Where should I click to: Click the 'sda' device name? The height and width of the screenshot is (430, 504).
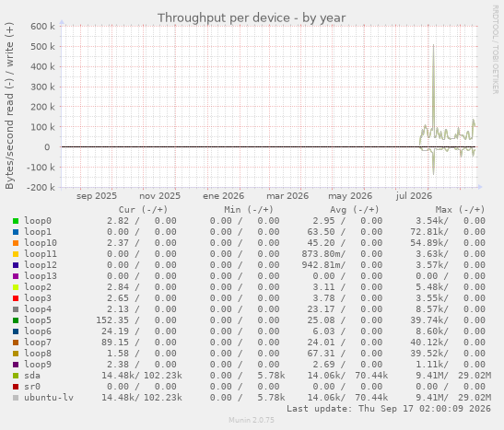(32, 376)
